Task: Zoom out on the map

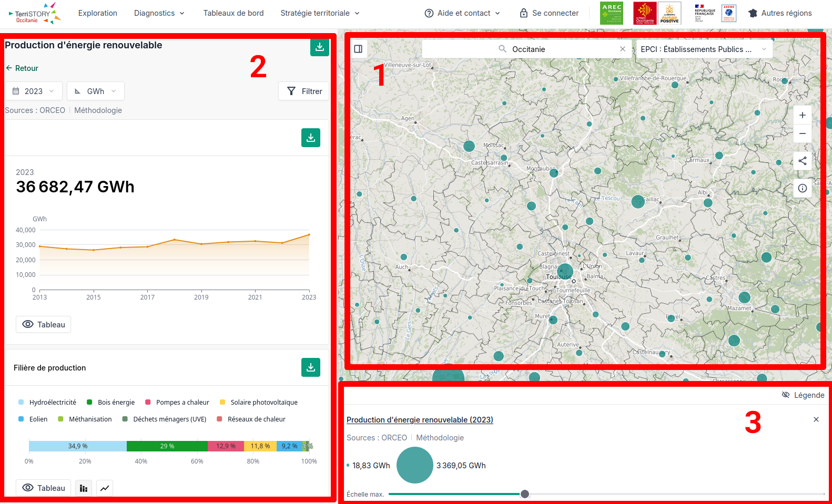Action: [x=803, y=133]
